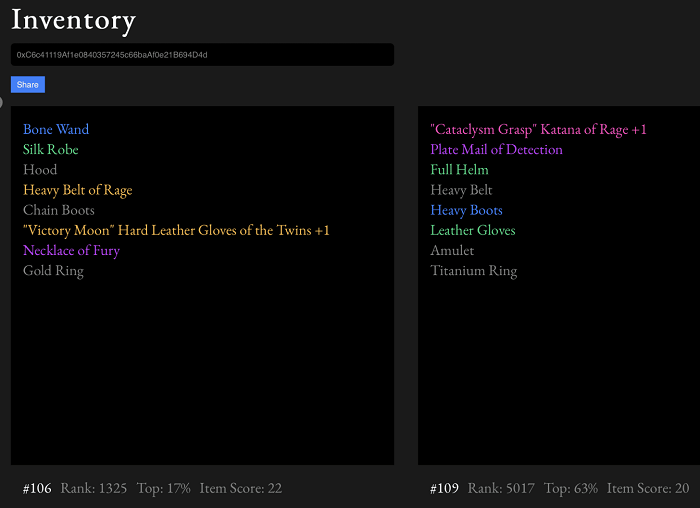Image resolution: width=700 pixels, height=508 pixels.
Task: Select Plate Mail of Detection
Action: [x=496, y=150]
